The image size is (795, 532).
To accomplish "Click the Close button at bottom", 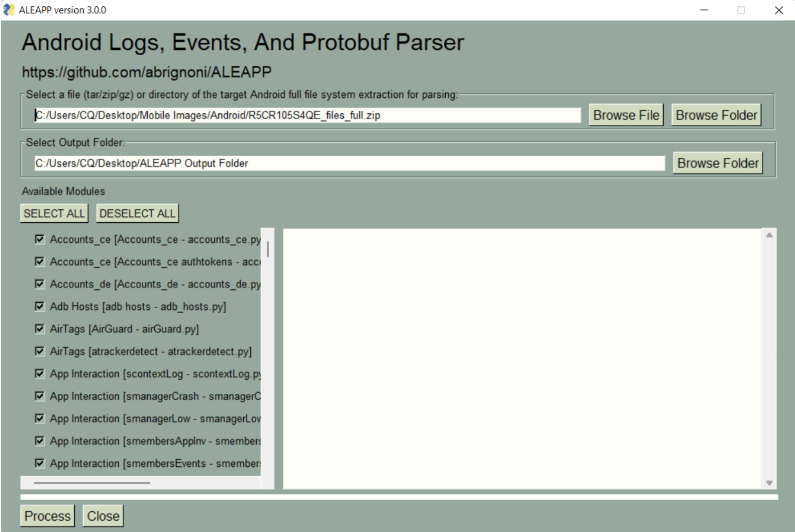I will pyautogui.click(x=103, y=516).
